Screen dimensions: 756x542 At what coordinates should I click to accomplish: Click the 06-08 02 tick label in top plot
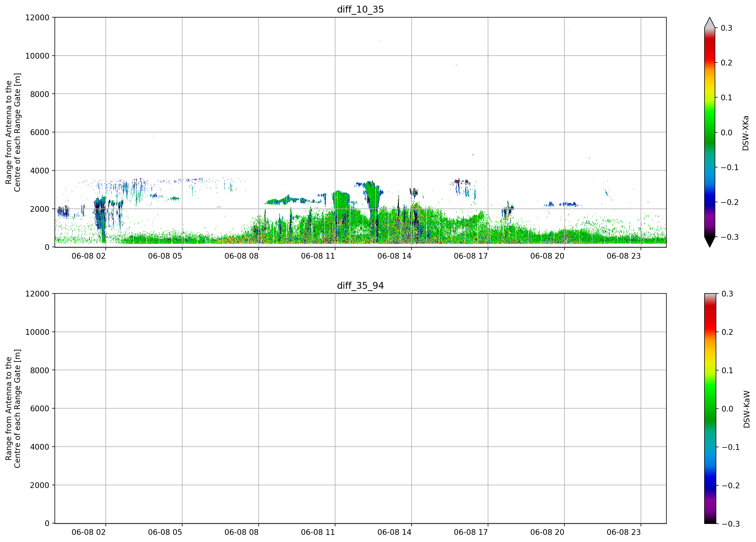pyautogui.click(x=88, y=256)
